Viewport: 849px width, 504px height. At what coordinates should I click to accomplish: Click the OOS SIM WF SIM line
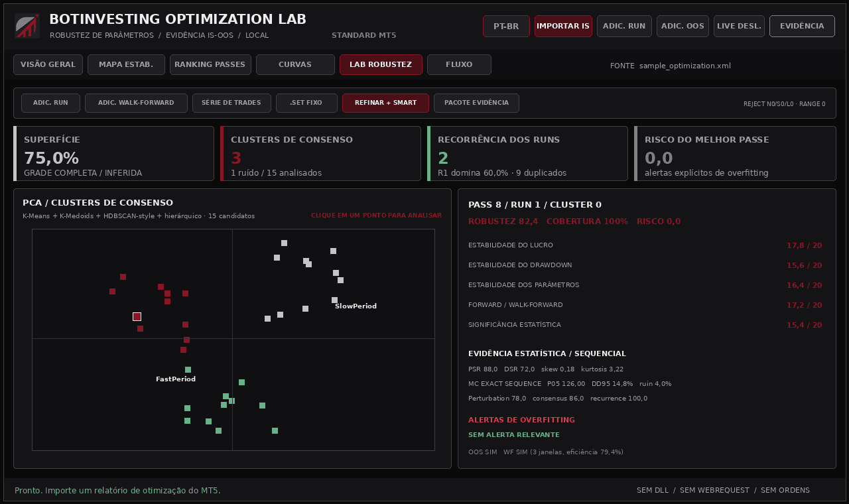pos(546,452)
